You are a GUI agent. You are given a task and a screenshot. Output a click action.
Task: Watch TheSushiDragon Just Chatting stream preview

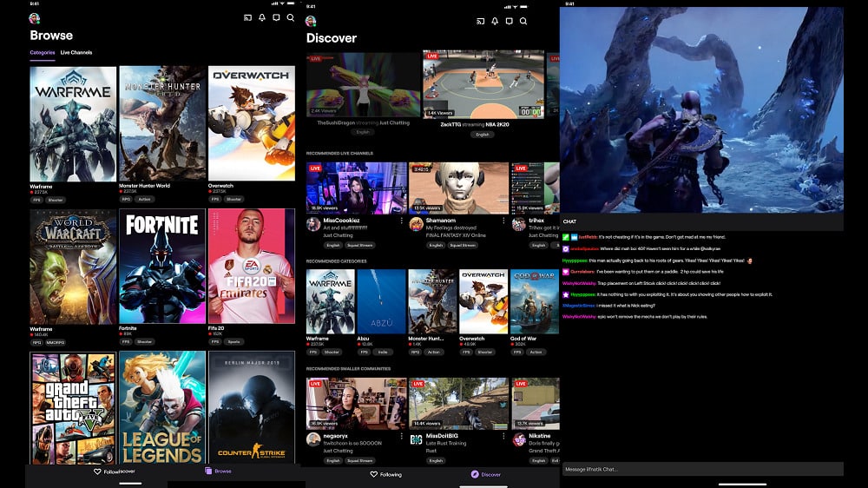[x=363, y=85]
